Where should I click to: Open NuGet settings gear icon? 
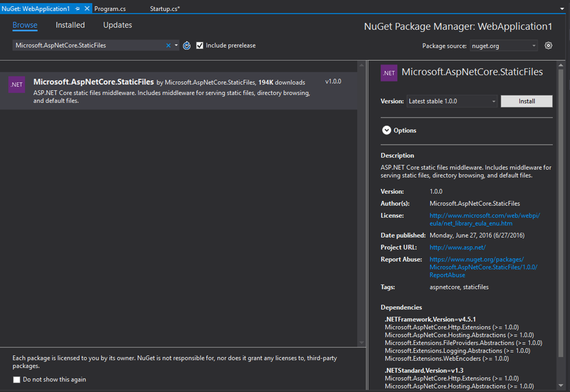[548, 46]
